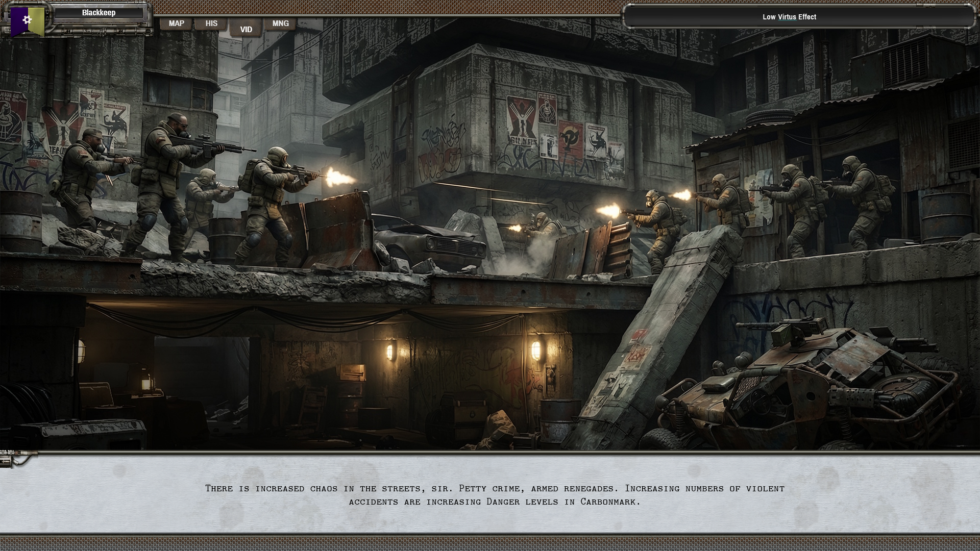Click the word Carbonmark in the report text
The image size is (980, 551).
coord(609,502)
